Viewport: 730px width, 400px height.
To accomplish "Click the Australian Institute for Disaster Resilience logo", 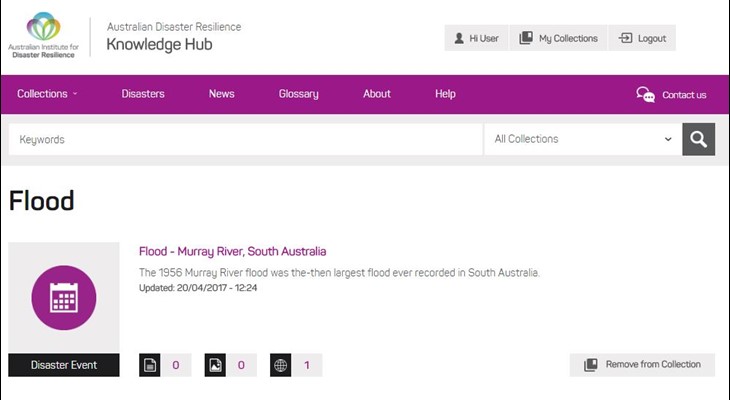I will click(42, 35).
